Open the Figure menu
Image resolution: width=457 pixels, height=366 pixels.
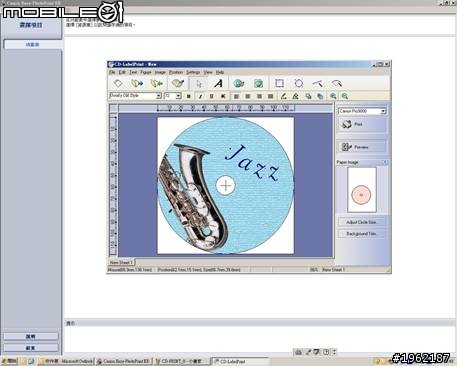(x=146, y=72)
